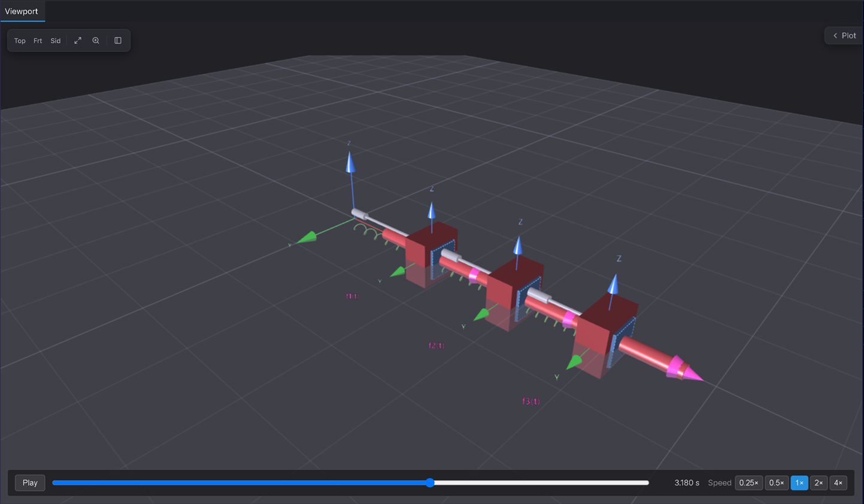Switch to Side view (Sid)
Image resolution: width=864 pixels, height=504 pixels.
pos(56,41)
